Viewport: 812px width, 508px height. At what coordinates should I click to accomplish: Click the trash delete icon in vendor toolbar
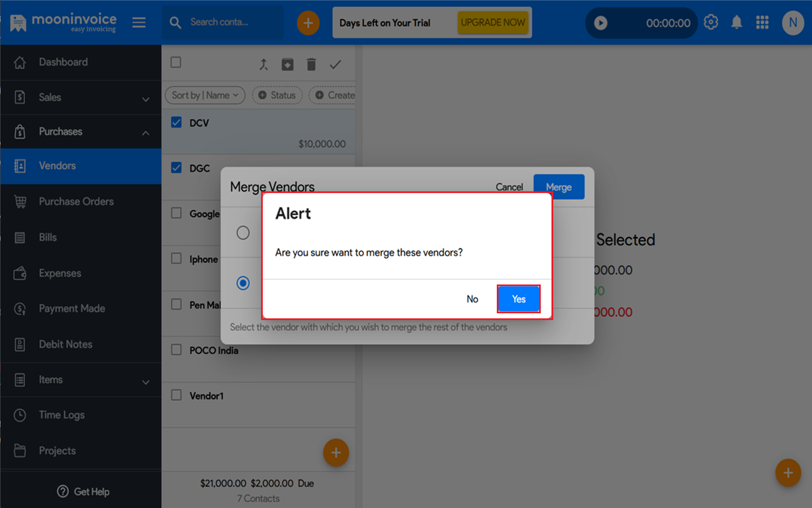[x=311, y=64]
